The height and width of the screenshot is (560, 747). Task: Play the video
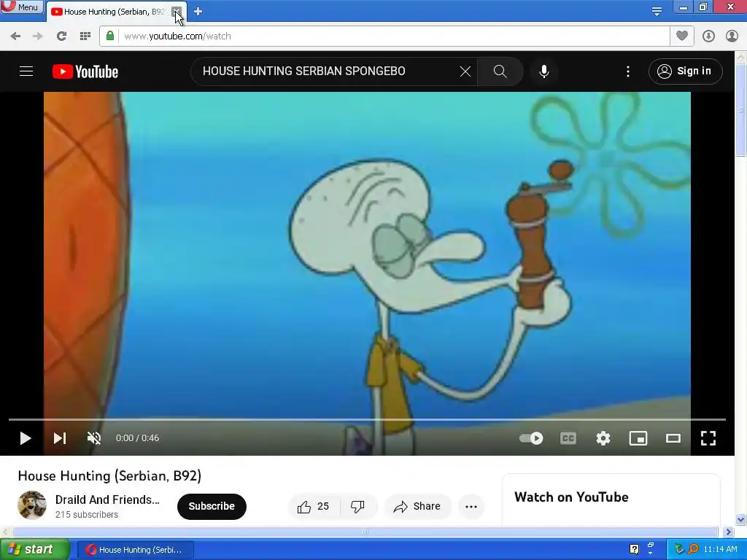coord(26,438)
